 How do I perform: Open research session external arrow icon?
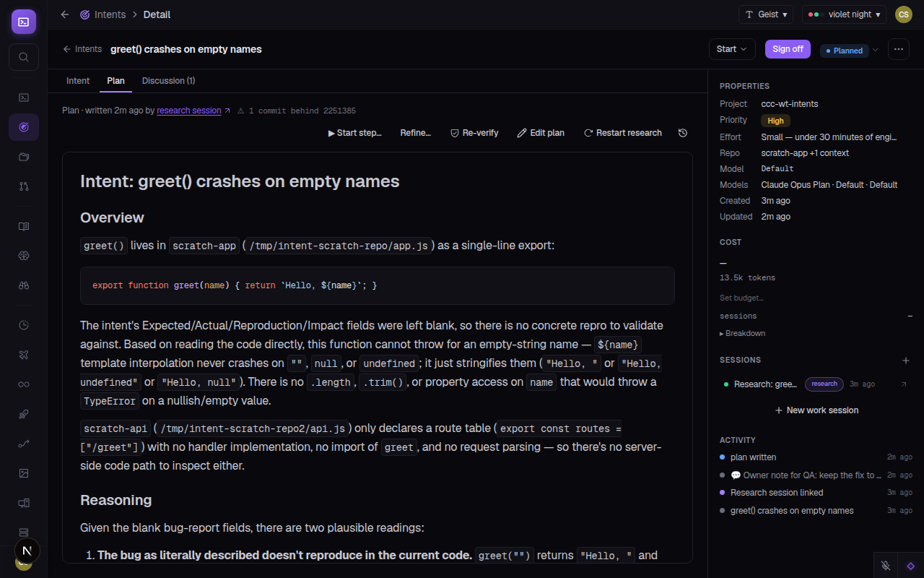904,384
